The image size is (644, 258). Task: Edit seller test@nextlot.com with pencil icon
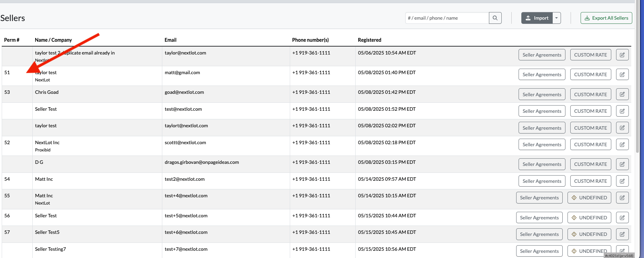(622, 111)
